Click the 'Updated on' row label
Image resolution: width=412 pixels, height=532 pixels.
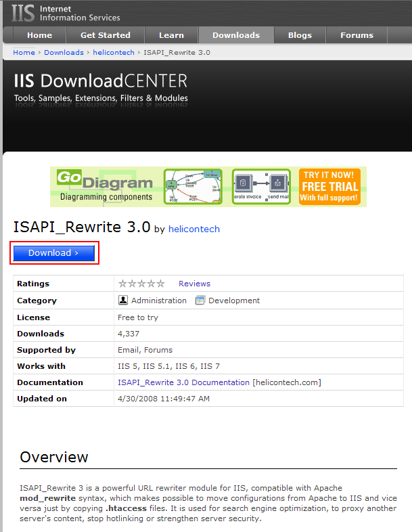[42, 399]
